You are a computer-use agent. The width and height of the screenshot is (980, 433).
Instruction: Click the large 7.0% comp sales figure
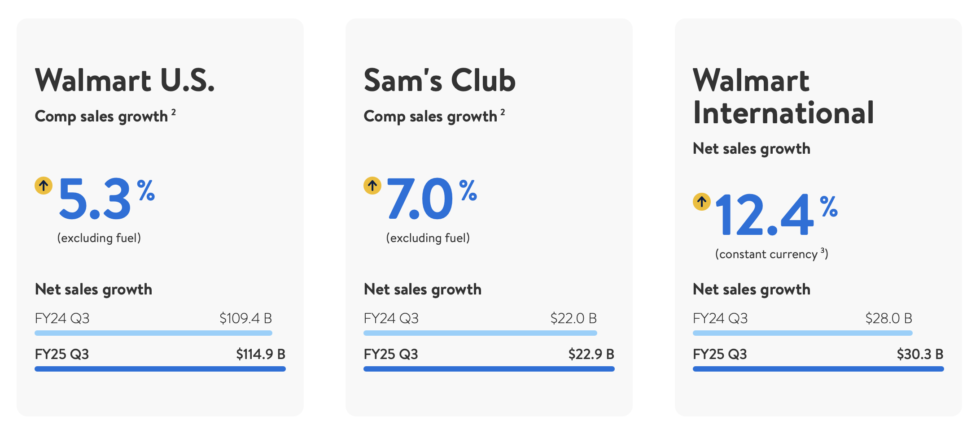point(420,199)
